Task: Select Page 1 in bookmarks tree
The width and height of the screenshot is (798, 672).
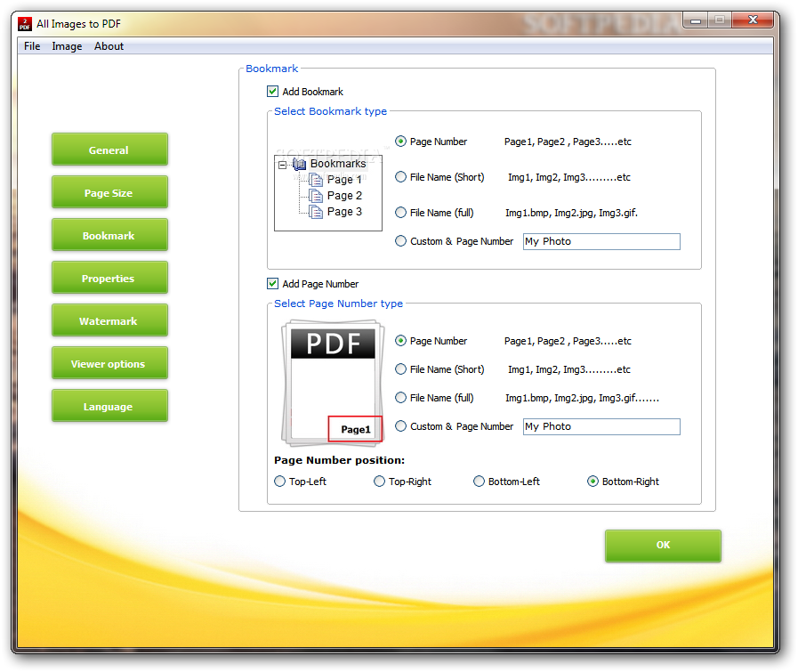Action: coord(344,180)
